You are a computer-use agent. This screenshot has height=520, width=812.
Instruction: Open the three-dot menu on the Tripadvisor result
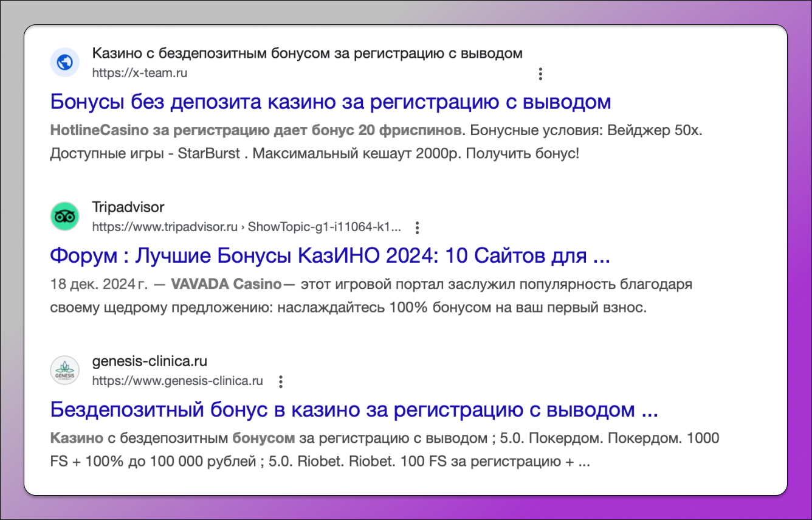417,227
